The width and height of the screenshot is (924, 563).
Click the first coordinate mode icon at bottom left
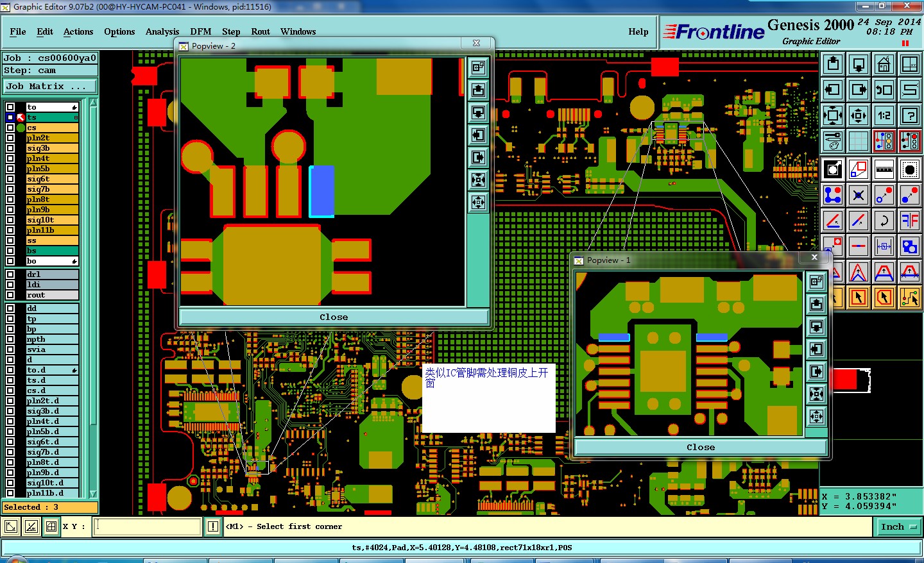coord(11,526)
